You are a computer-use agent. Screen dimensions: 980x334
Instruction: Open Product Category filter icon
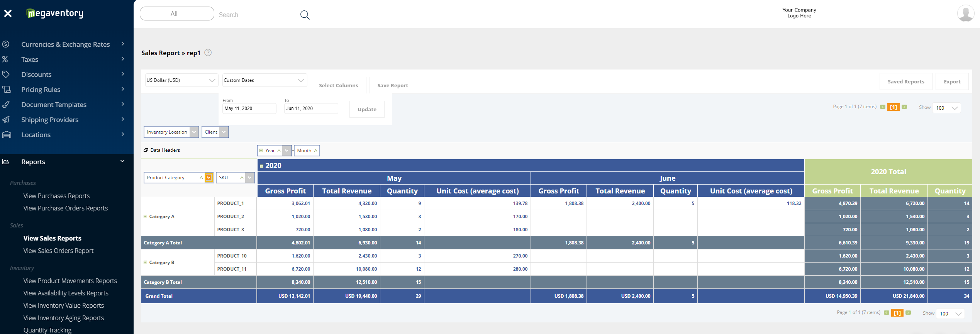click(209, 178)
